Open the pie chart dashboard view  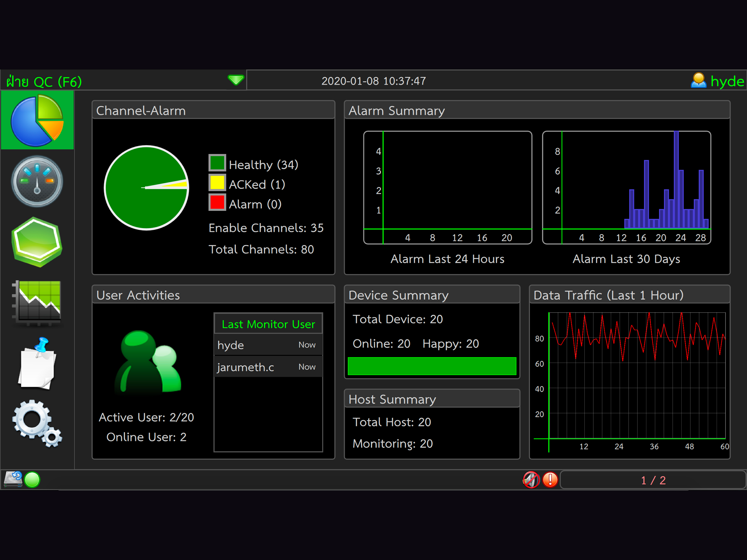[x=37, y=120]
